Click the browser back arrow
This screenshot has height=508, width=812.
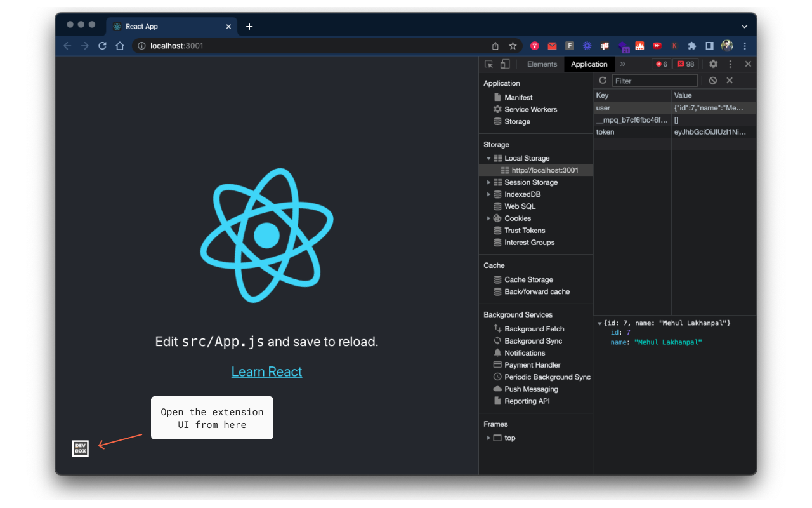67,46
